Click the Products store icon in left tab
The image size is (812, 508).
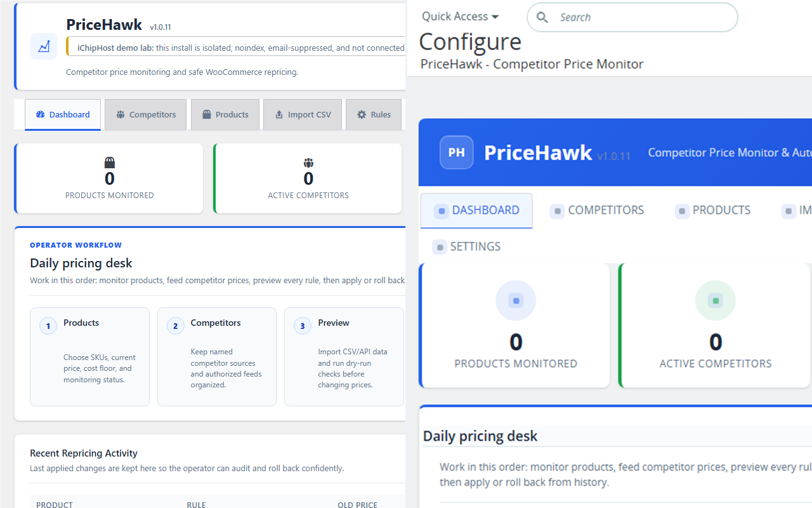point(206,115)
